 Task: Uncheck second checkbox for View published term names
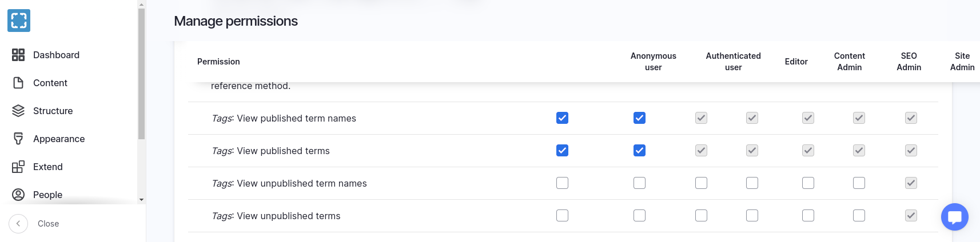tap(639, 118)
